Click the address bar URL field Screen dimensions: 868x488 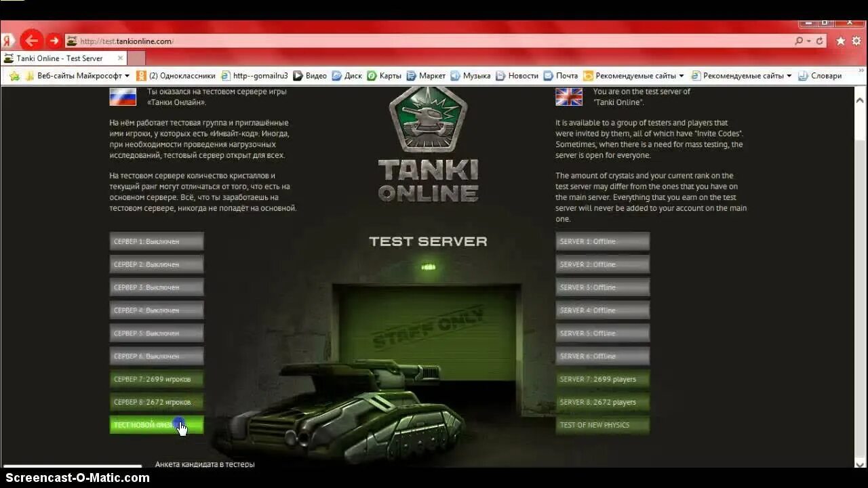434,41
